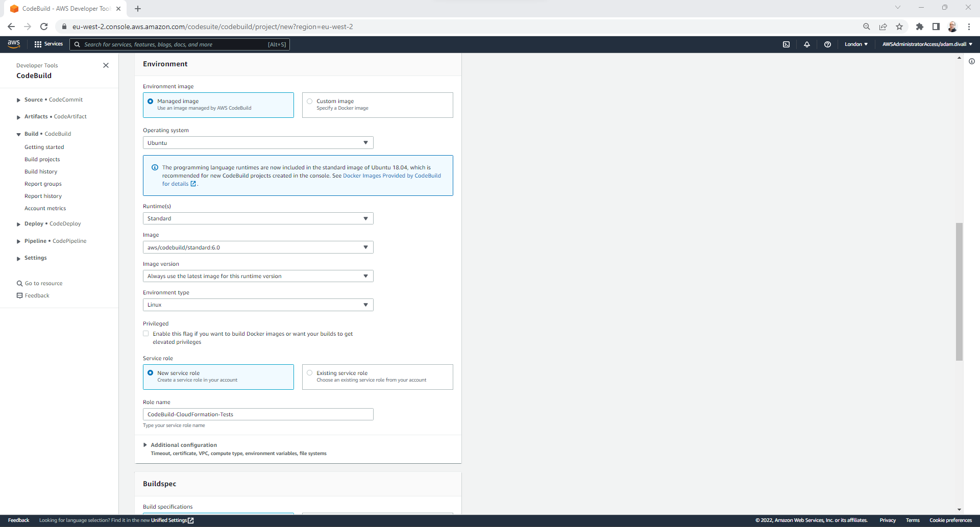Open the Environment type Linux dropdown

(258, 305)
